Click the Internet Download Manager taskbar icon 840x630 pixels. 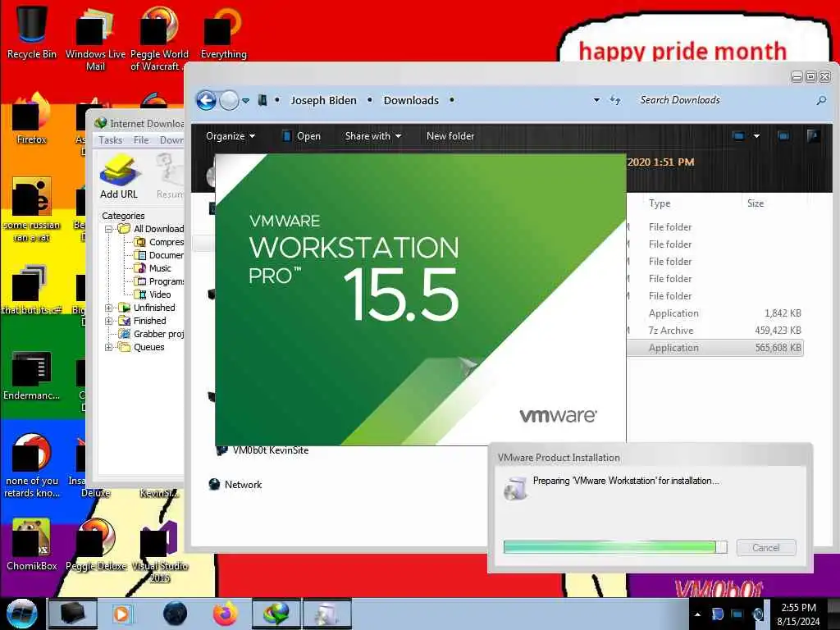tap(276, 614)
